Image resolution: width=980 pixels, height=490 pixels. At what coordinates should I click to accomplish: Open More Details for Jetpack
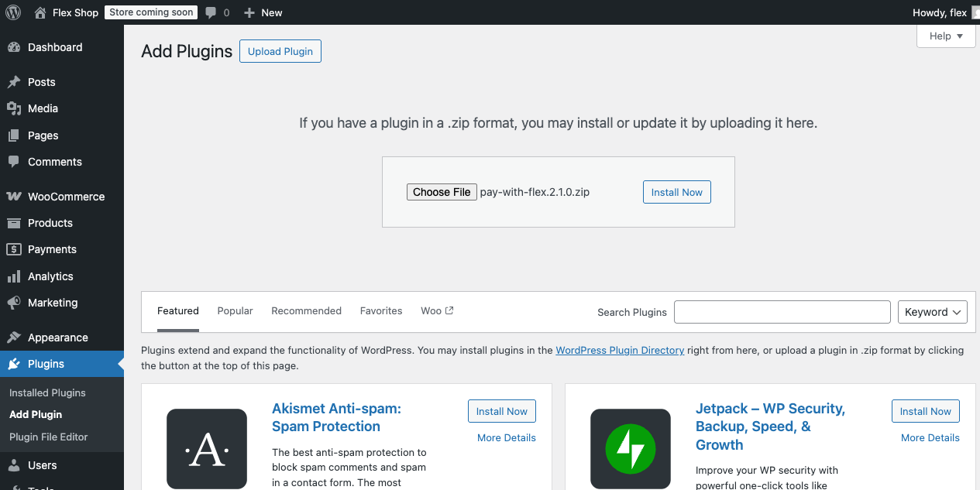930,437
